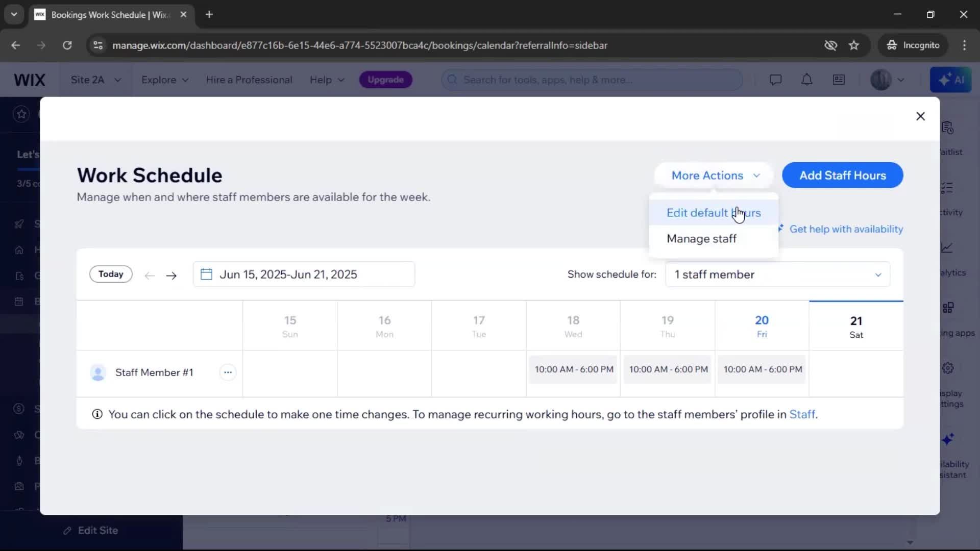The image size is (980, 551).
Task: Reload the page
Action: [67, 45]
